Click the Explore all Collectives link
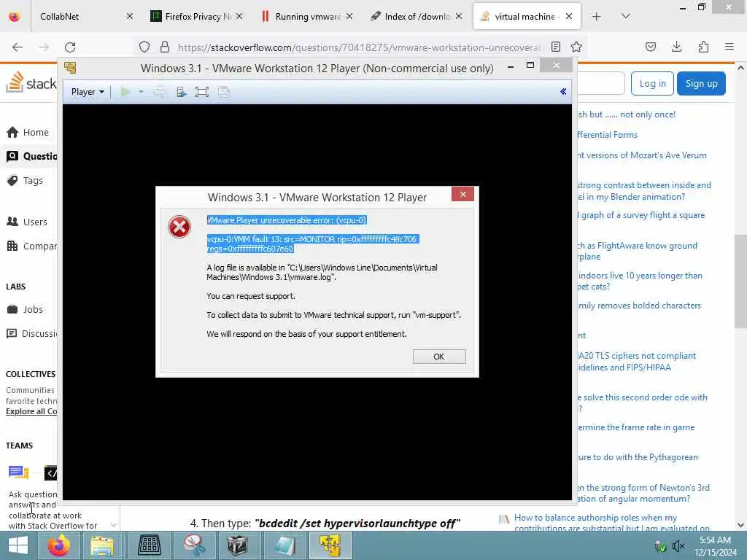This screenshot has height=560, width=747. tap(31, 411)
